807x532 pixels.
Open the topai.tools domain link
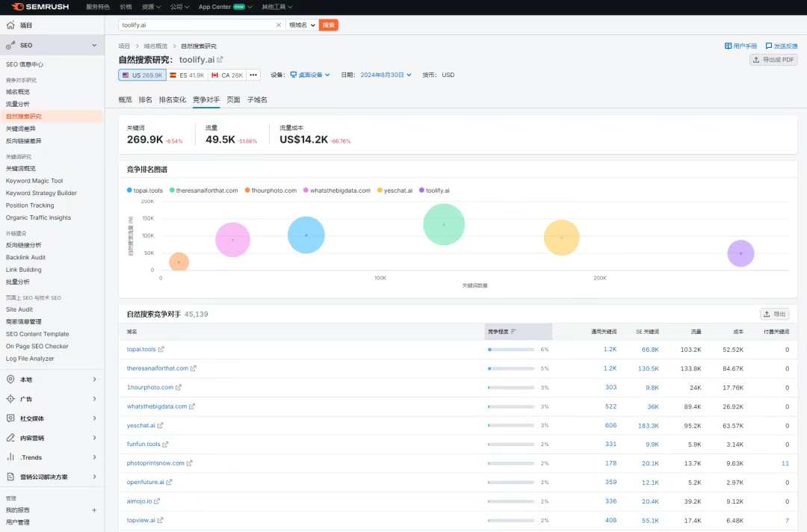point(141,350)
